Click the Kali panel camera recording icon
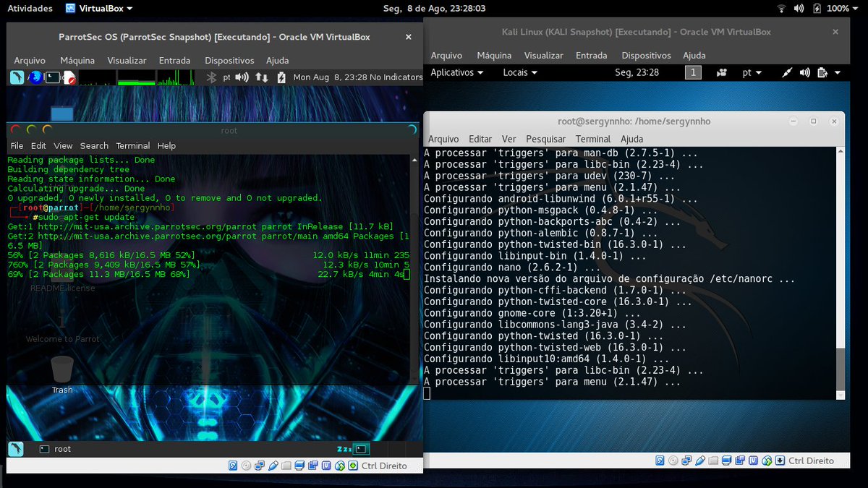This screenshot has height=488, width=868. coord(721,72)
